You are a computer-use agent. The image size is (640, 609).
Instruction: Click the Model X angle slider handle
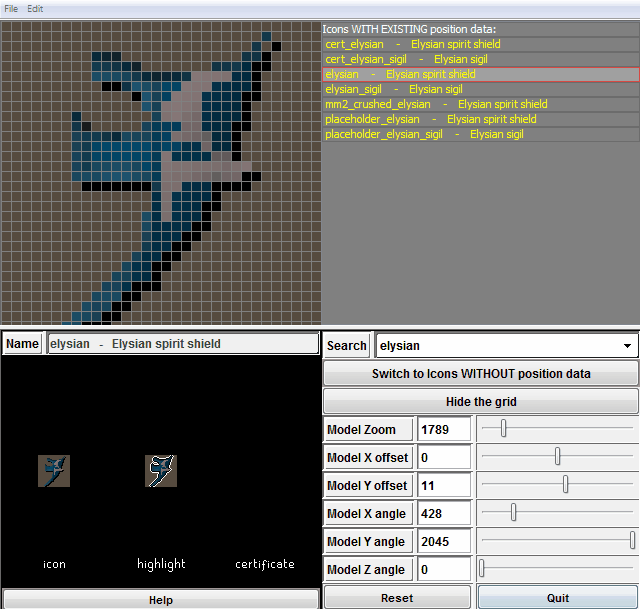[513, 512]
